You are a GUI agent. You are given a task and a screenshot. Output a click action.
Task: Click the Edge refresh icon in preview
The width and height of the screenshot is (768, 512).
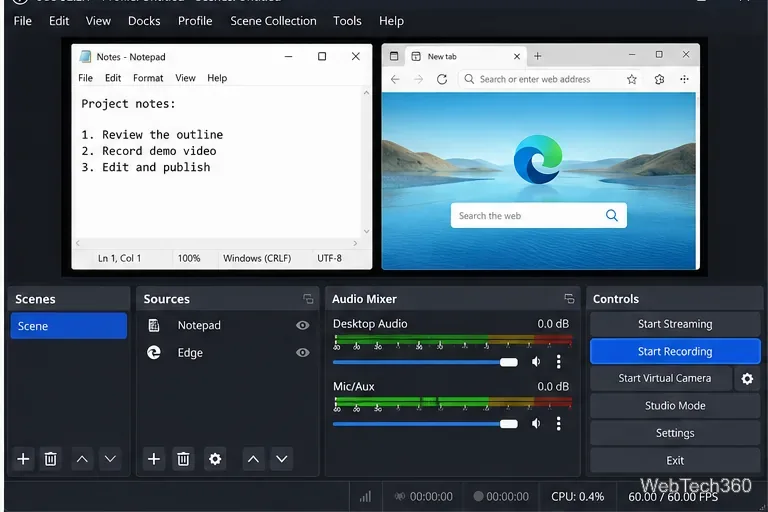pyautogui.click(x=442, y=79)
